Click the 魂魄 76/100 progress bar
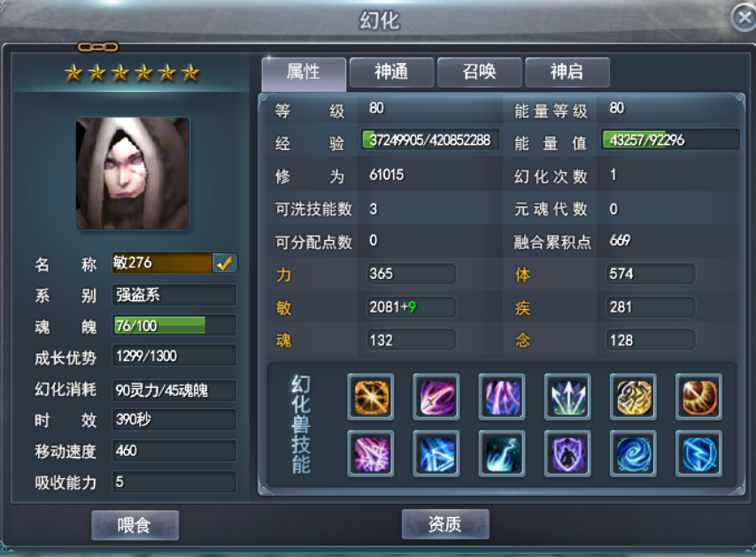The height and width of the screenshot is (557, 756). pyautogui.click(x=174, y=326)
